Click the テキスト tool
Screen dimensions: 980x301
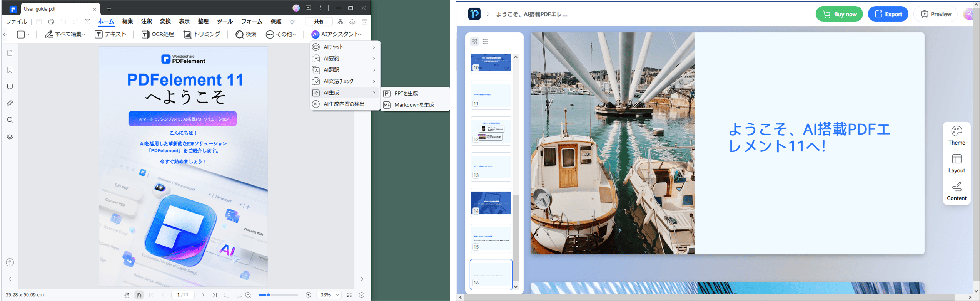pyautogui.click(x=110, y=34)
